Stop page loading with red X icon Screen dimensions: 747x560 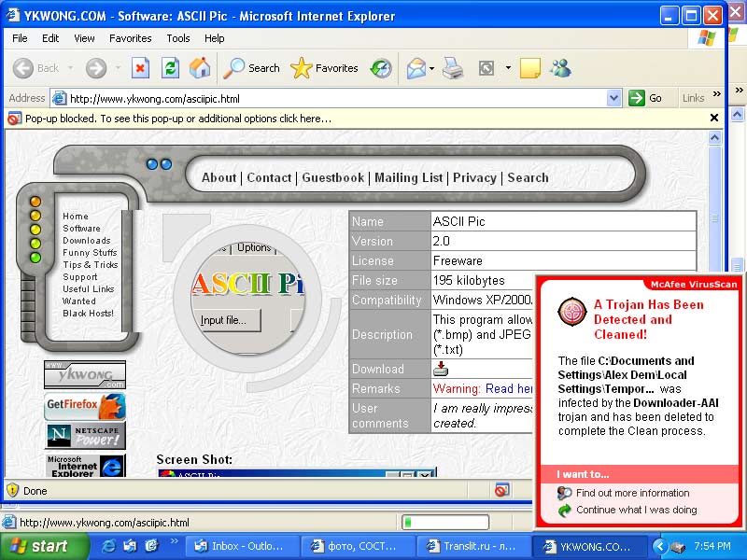[140, 68]
